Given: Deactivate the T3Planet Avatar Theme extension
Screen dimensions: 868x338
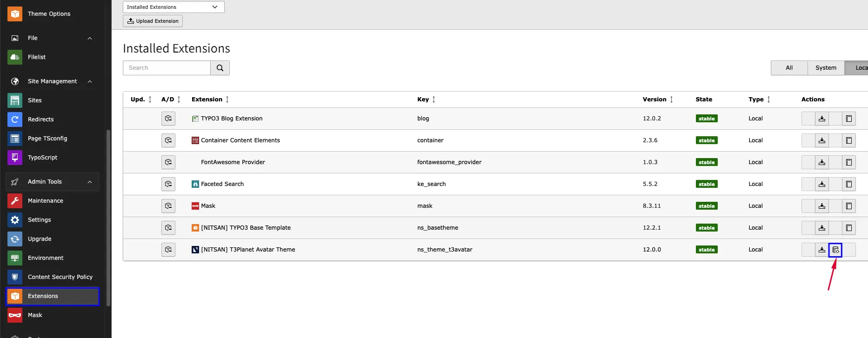Looking at the screenshot, I should 168,250.
